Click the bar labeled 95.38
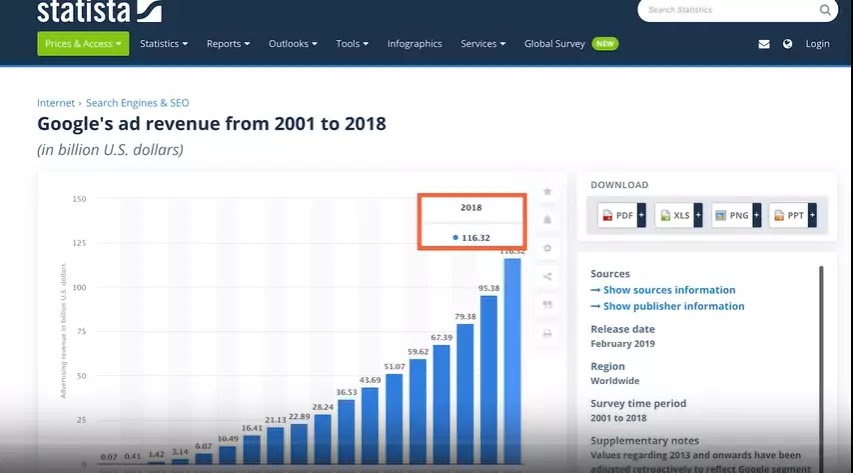The image size is (853, 473). pos(489,380)
